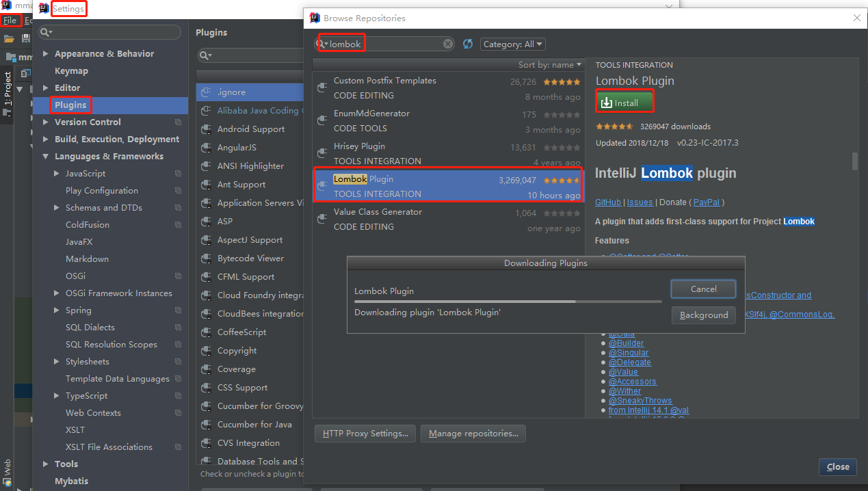
Task: Click the open folder icon in main toolbar
Action: pyautogui.click(x=9, y=38)
